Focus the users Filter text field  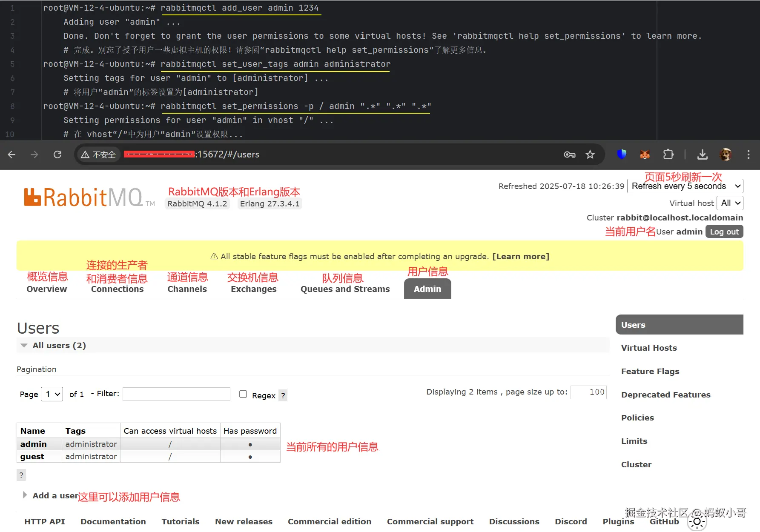176,394
